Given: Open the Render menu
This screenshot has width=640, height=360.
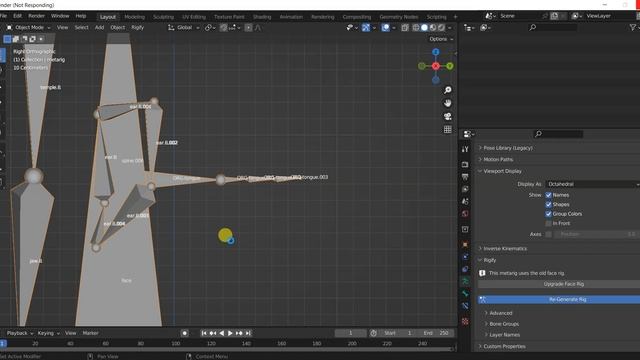Looking at the screenshot, I should tap(36, 16).
